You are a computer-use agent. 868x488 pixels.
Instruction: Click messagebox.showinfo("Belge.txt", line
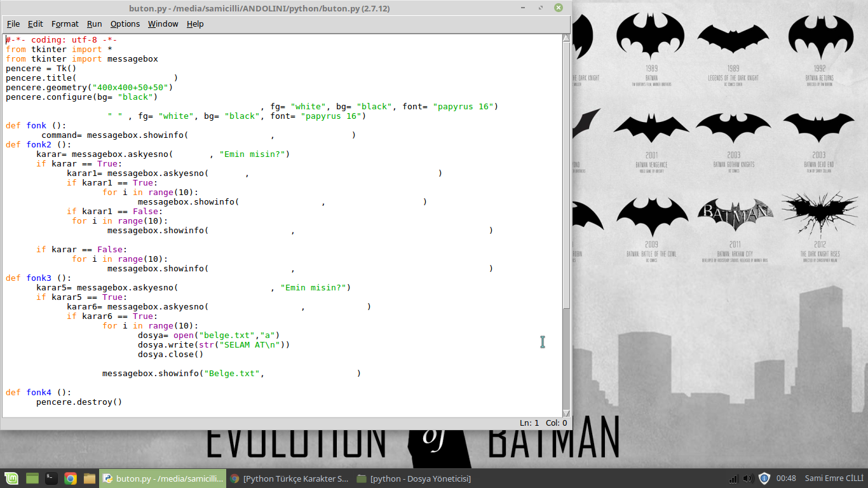(x=231, y=373)
